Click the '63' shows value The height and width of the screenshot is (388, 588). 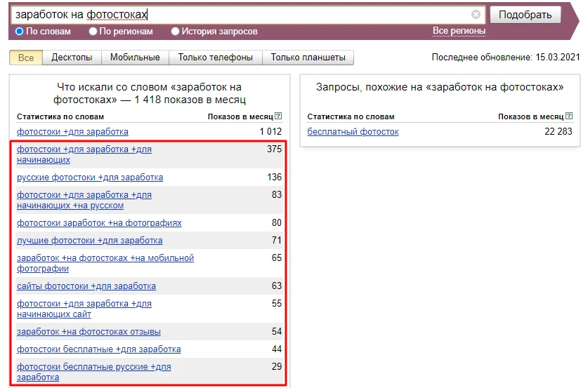277,286
